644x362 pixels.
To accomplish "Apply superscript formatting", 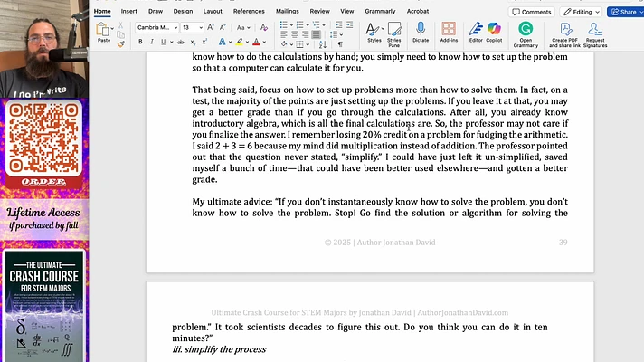I will pyautogui.click(x=204, y=42).
